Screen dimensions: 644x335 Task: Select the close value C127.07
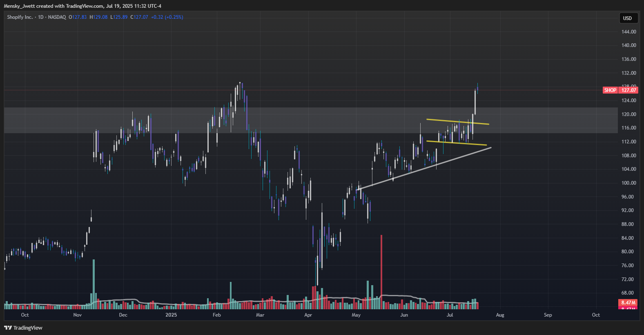[x=139, y=17]
